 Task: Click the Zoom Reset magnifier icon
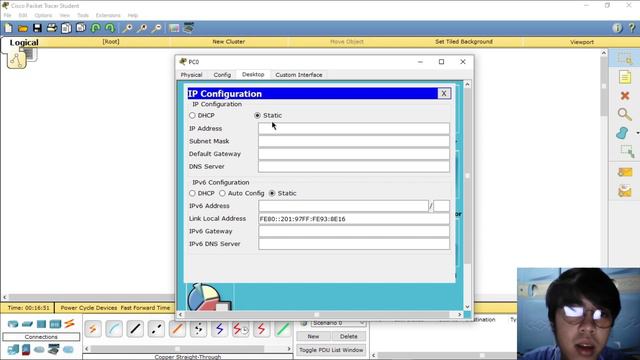(142, 28)
